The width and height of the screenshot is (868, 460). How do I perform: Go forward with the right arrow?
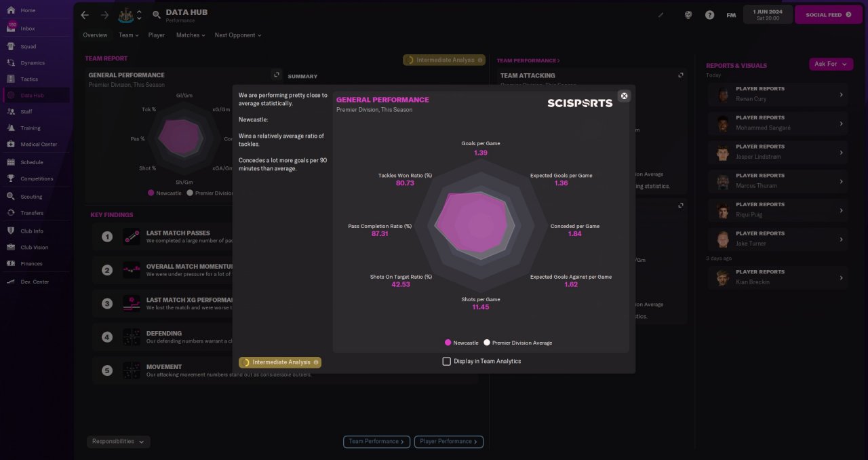104,14
